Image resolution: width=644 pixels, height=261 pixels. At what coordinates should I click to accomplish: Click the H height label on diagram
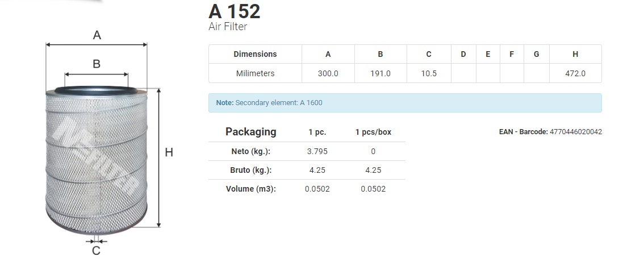[x=169, y=152]
